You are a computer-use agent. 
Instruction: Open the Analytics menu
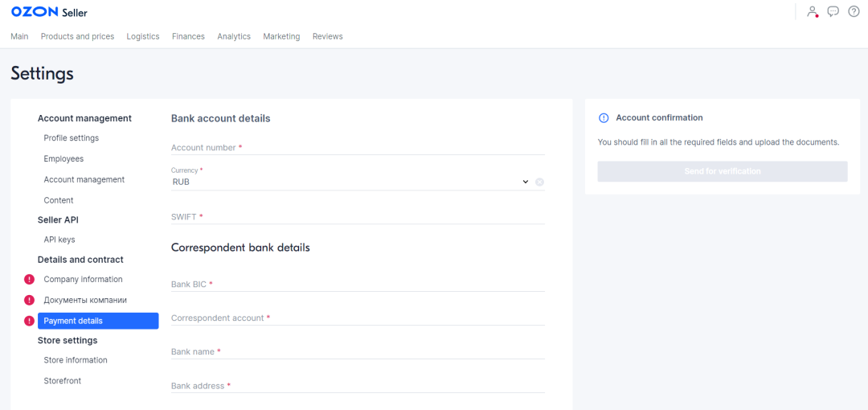pos(234,36)
